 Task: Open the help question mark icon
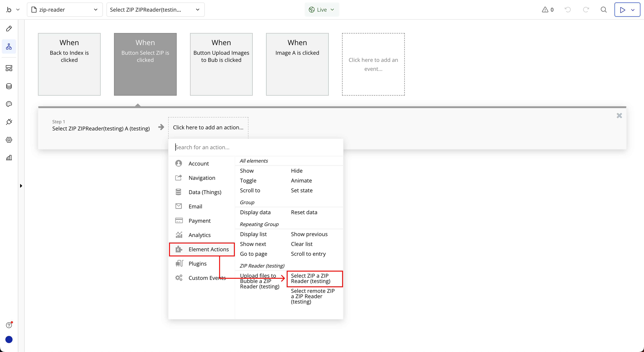[9, 325]
